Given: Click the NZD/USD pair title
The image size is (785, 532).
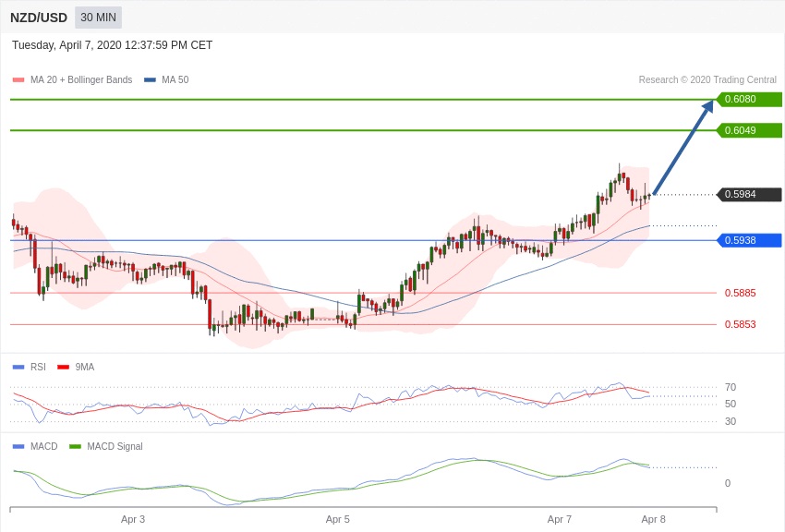Looking at the screenshot, I should 39,18.
